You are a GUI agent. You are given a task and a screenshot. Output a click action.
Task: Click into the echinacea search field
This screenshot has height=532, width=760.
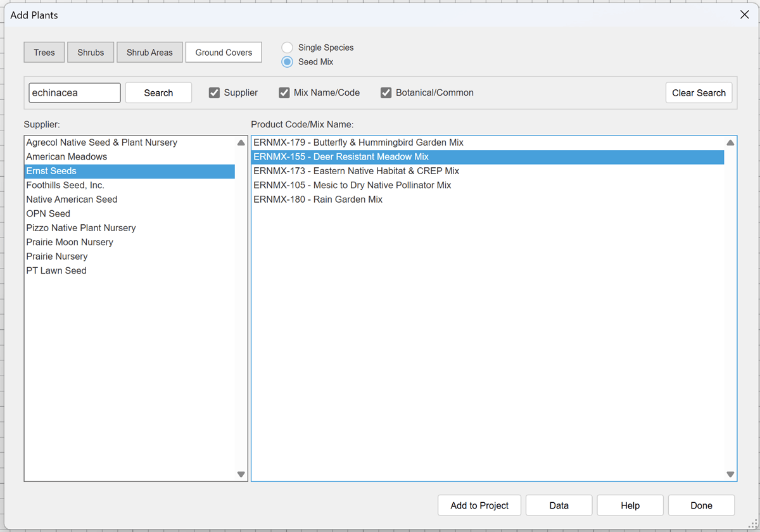coord(75,92)
